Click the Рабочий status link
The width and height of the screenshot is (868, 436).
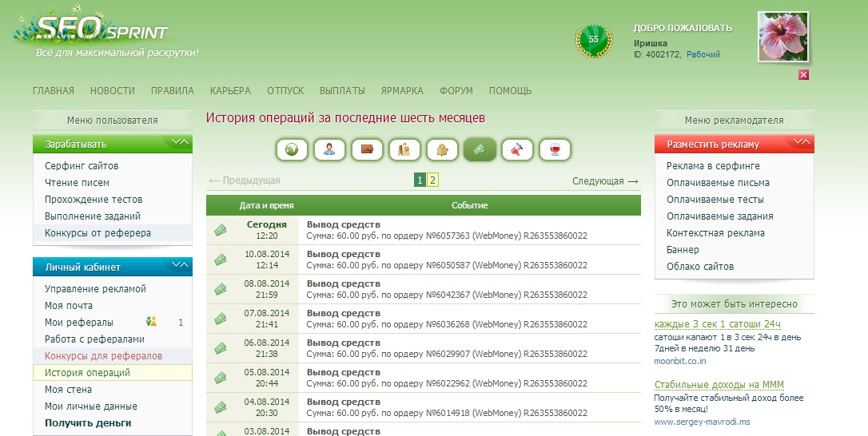pos(703,54)
